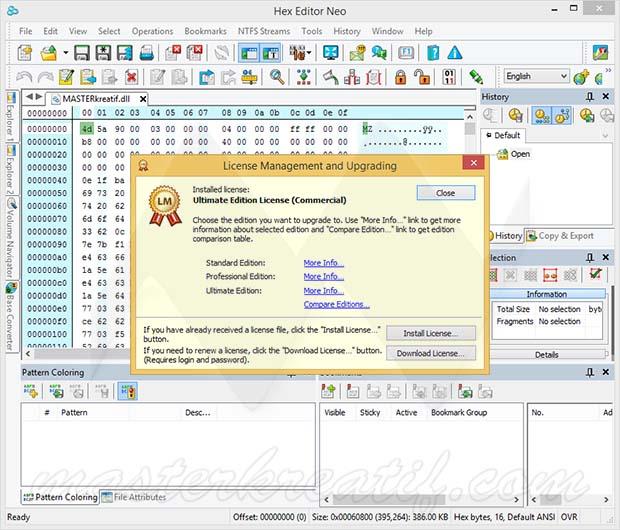
Task: Open the Base Converter side tab
Action: pos(10,317)
